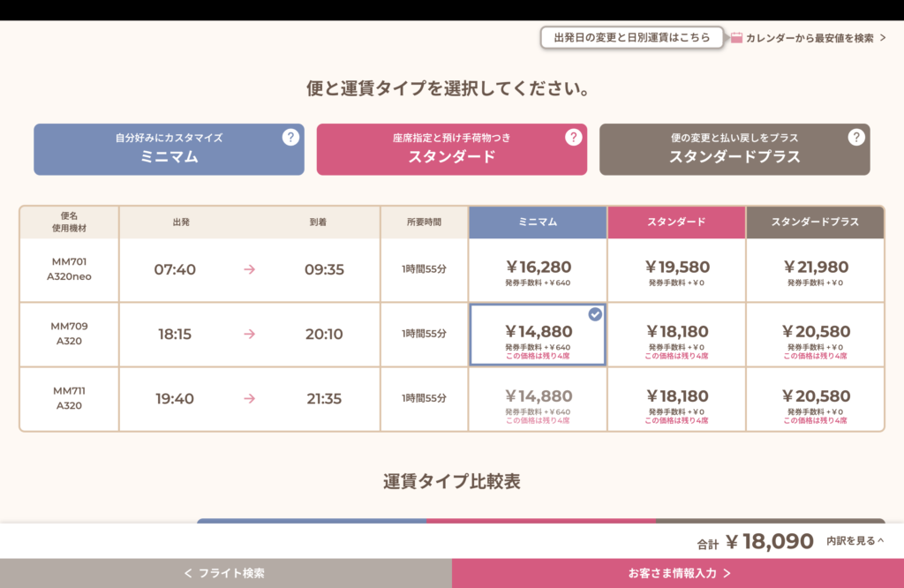
Task: Click the arrow icon in the MM709 row
Action: [x=250, y=334]
